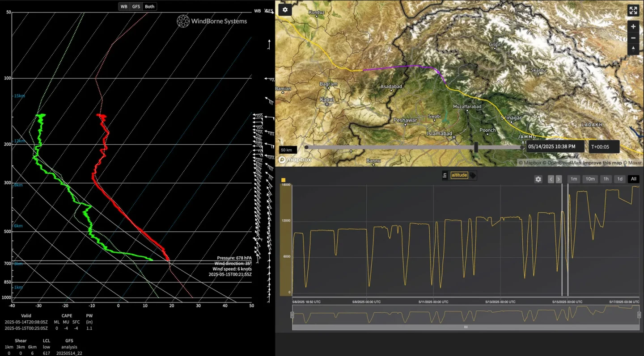
Task: Open the Improve this map link
Action: tap(602, 163)
